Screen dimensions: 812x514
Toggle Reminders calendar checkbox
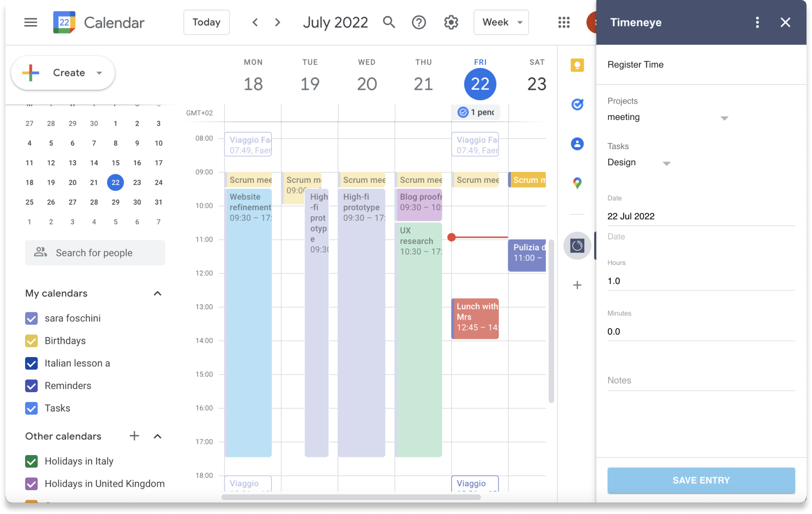tap(31, 386)
